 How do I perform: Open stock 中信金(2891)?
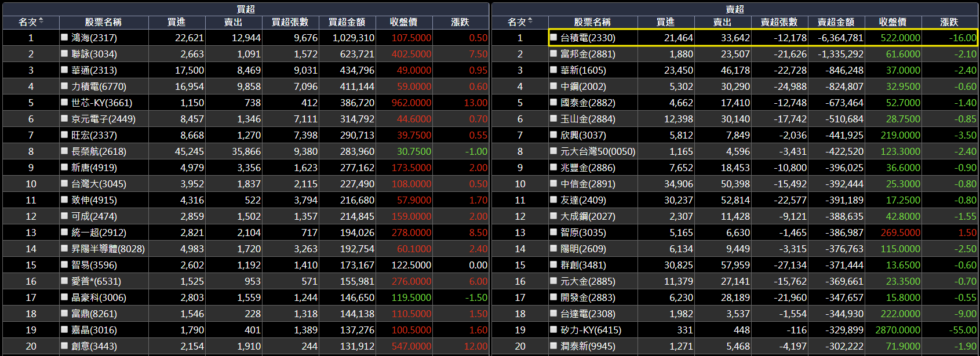click(x=588, y=184)
